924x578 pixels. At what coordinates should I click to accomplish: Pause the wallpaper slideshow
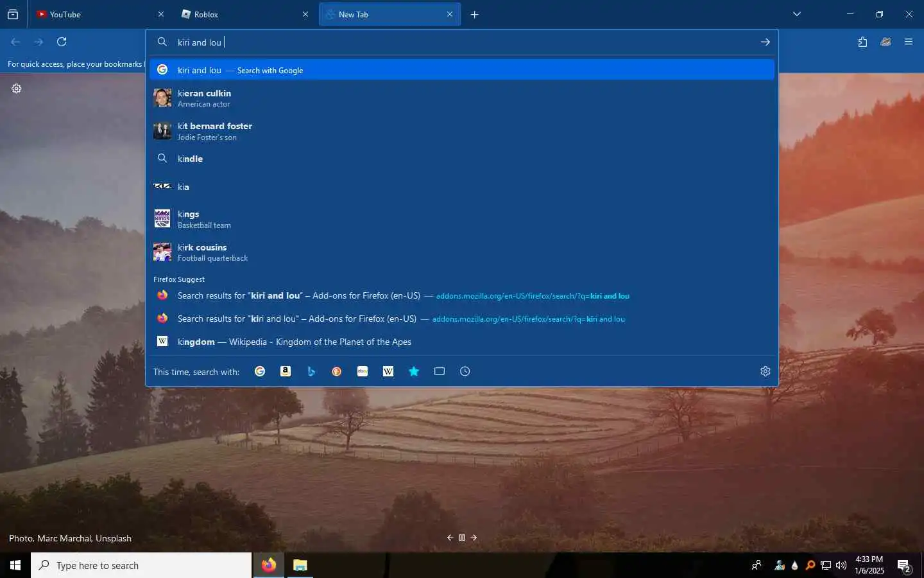point(462,538)
